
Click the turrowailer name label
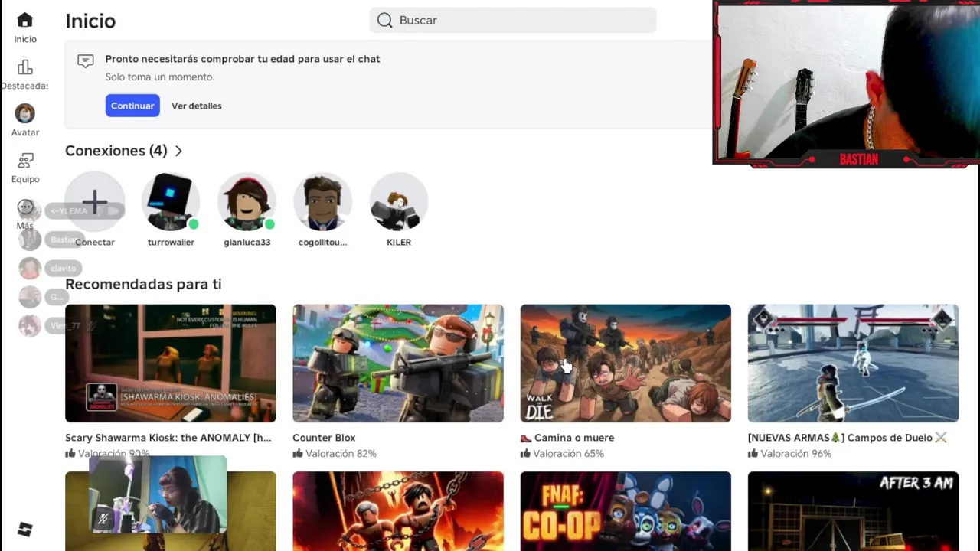pyautogui.click(x=171, y=242)
